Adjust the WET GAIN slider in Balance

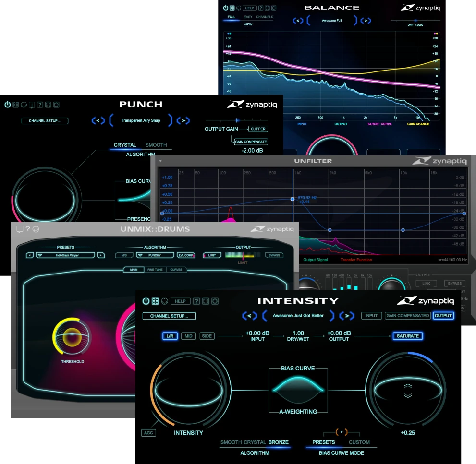pyautogui.click(x=415, y=20)
